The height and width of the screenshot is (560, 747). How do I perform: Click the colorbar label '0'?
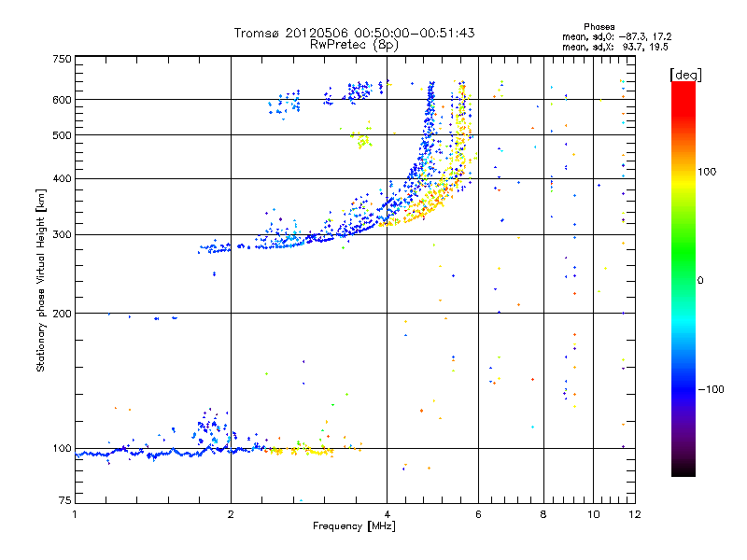(x=700, y=281)
